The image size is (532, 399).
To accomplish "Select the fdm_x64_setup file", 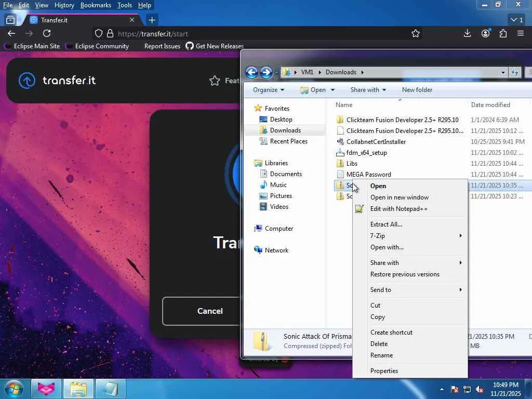I will (x=366, y=153).
